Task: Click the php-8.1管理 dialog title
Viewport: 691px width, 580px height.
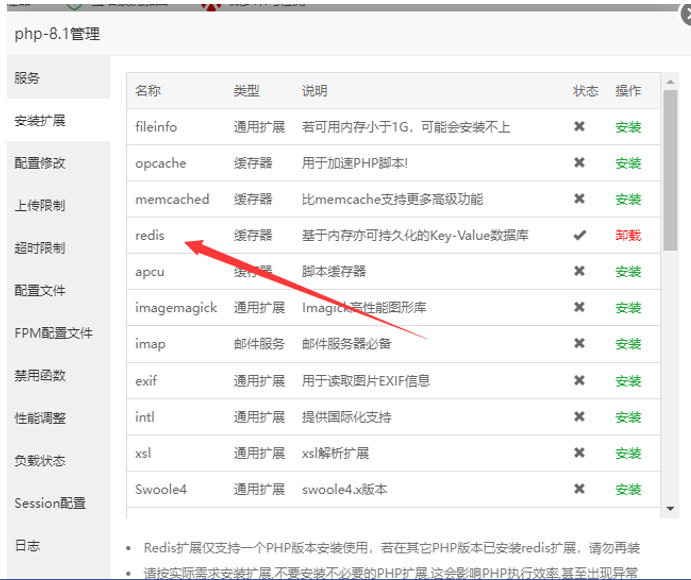Action: tap(57, 33)
